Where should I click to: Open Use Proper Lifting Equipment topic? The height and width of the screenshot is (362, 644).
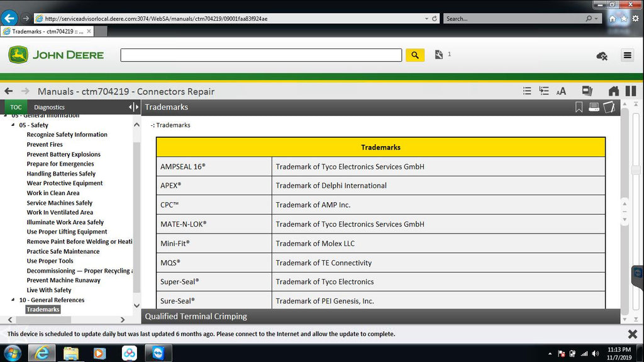67,232
